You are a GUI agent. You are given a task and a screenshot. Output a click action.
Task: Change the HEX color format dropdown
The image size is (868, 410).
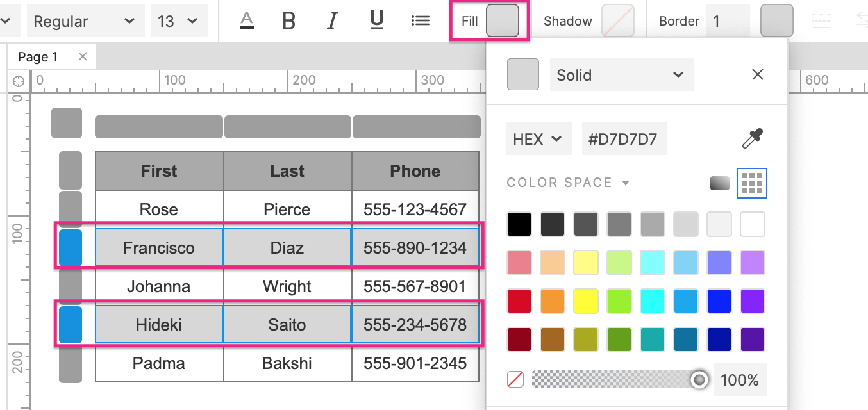538,139
